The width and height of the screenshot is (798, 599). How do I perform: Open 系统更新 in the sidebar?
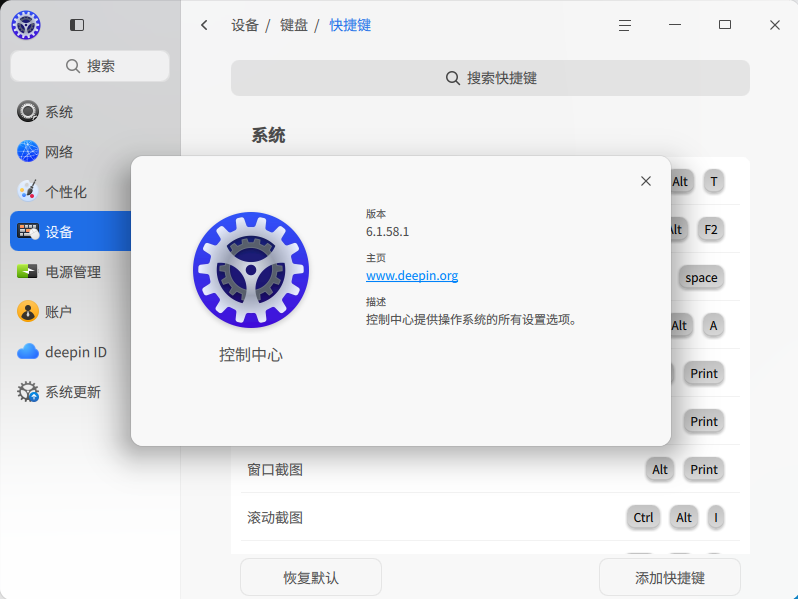[70, 392]
